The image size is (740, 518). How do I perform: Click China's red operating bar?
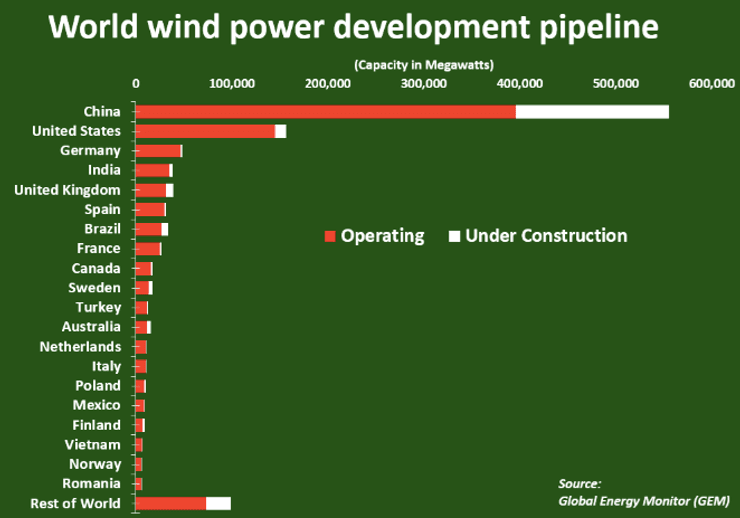coord(325,111)
